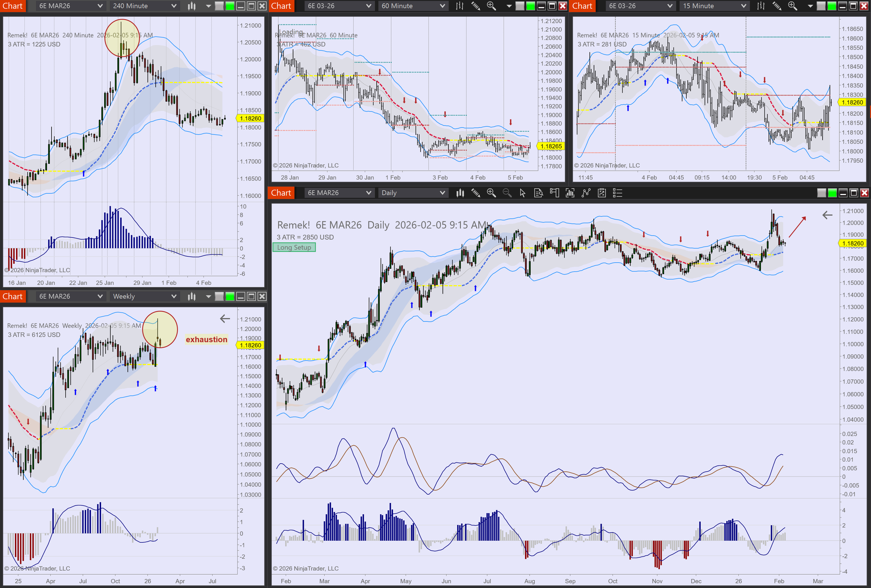This screenshot has height=588, width=871.
Task: Open Chart Trader icon on Daily chart toolbar
Action: (554, 193)
